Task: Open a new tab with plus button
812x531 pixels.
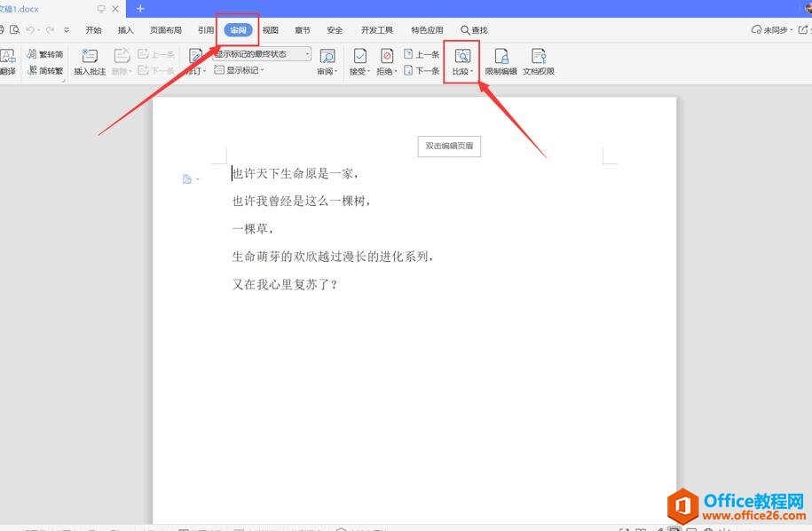Action: point(140,9)
